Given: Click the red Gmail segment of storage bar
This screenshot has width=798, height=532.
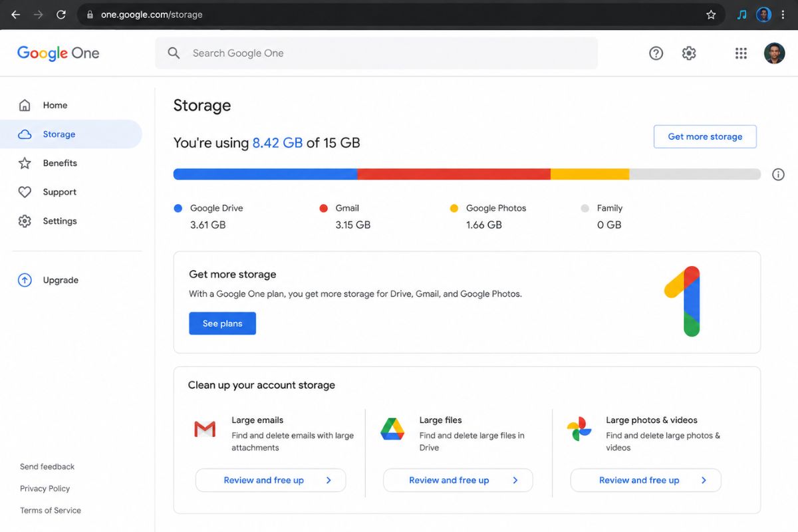Looking at the screenshot, I should point(454,174).
